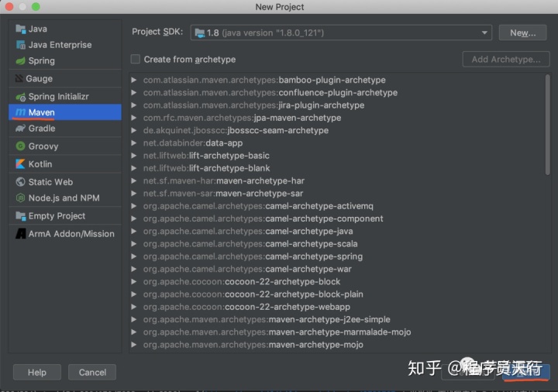This screenshot has width=558, height=392.
Task: Select Spring Initializr project type
Action: (65, 96)
